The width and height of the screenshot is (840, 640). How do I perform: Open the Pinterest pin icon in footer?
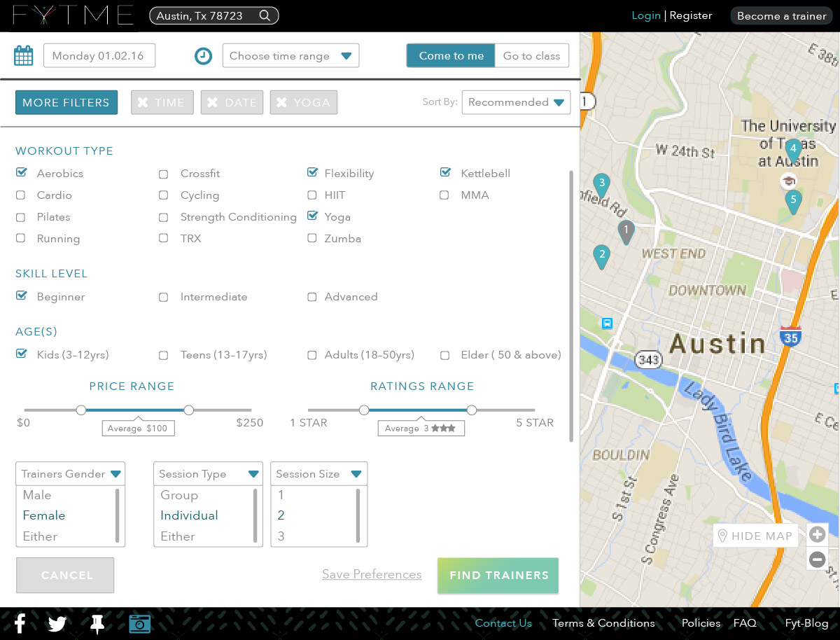pos(97,623)
